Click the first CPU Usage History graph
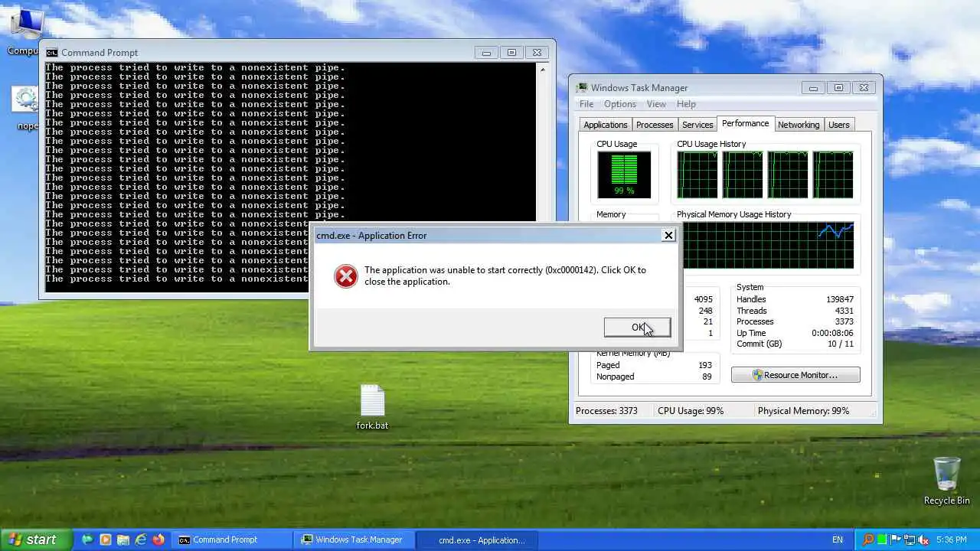 (x=697, y=174)
